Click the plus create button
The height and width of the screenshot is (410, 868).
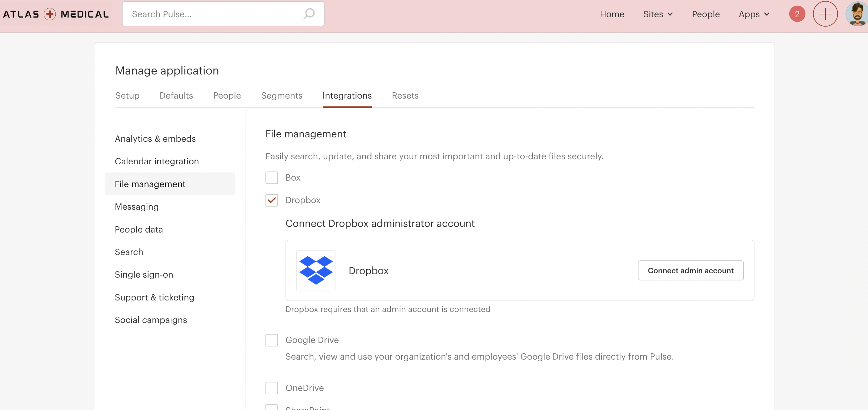[x=825, y=14]
